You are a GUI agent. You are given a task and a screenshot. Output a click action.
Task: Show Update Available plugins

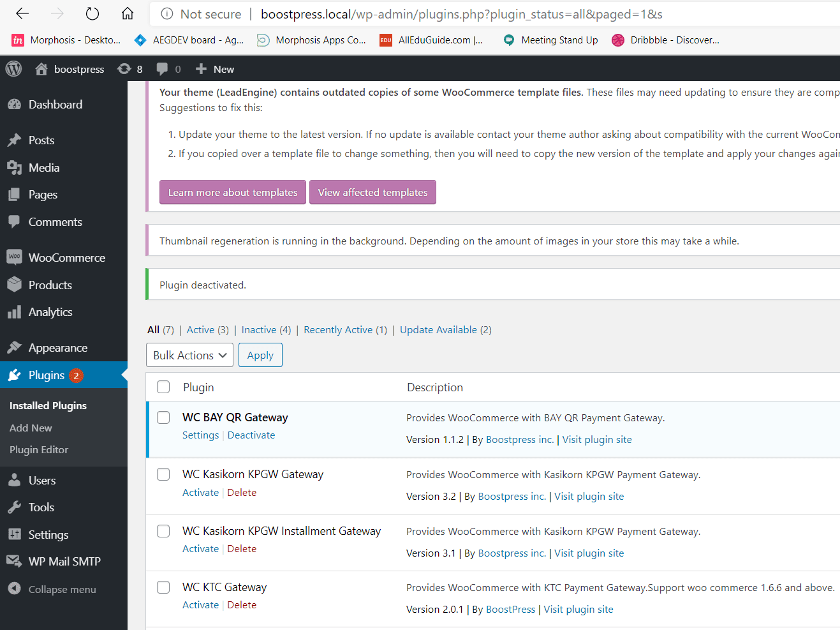[x=438, y=329]
